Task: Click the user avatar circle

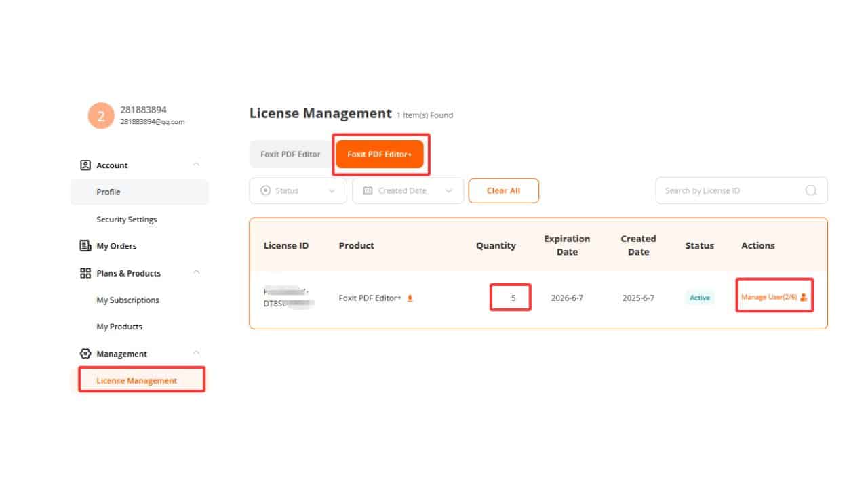Action: click(101, 116)
